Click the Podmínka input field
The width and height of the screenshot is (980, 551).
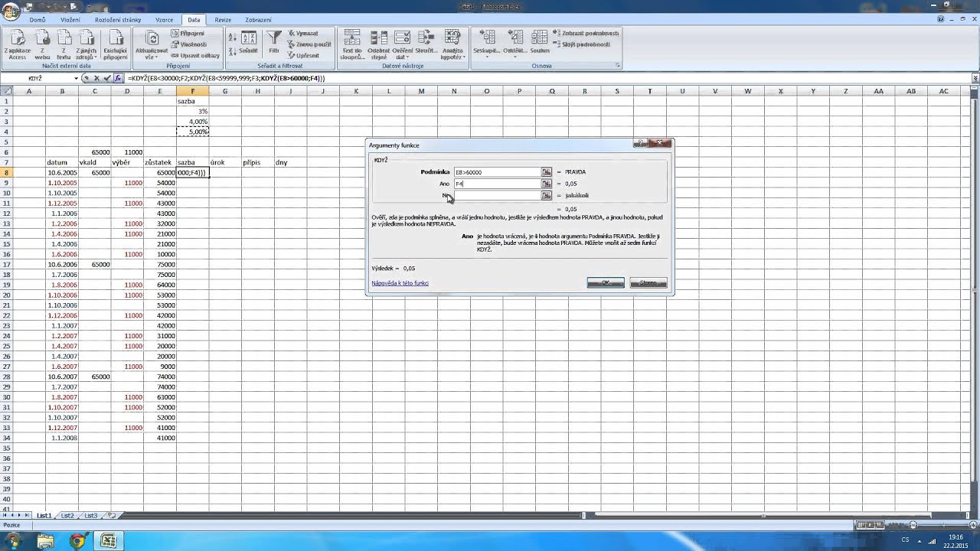(497, 172)
